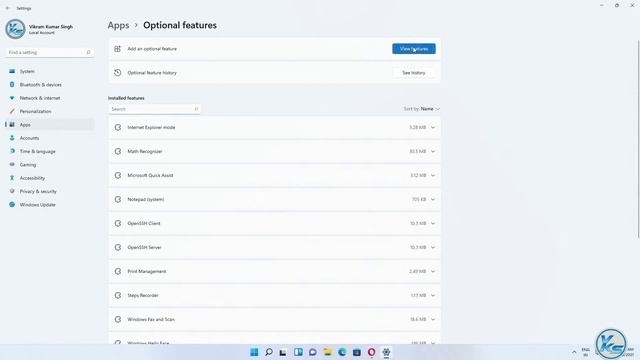This screenshot has height=360, width=640.
Task: Open the taskbar Widgets icon
Action: (298, 352)
